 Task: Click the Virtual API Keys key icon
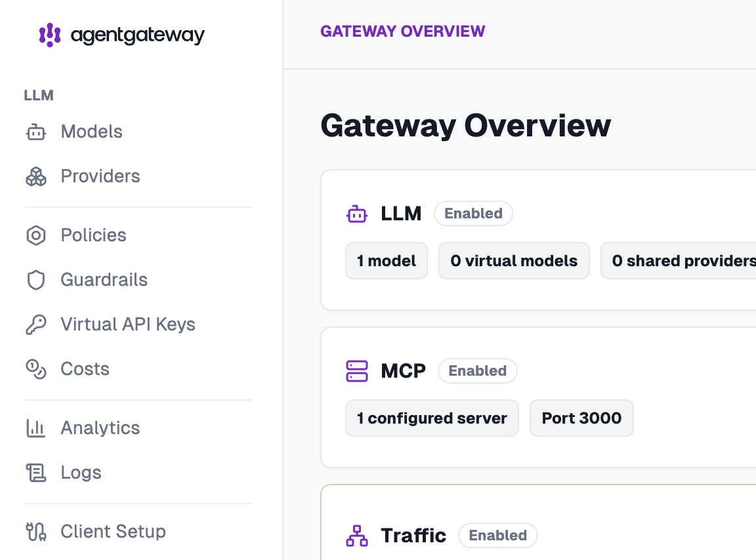click(36, 325)
